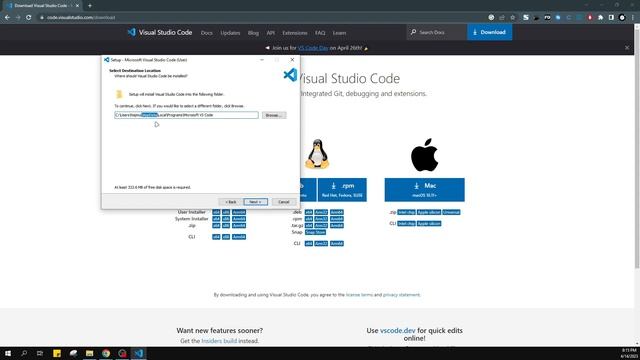Open a new browser tab with the plus icon
Viewport: 640px width, 360px height.
coord(90,6)
